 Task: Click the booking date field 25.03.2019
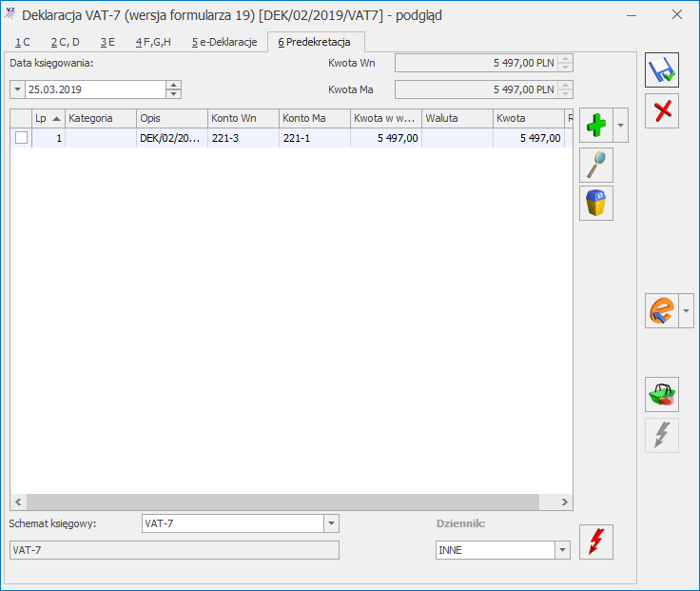pos(95,89)
